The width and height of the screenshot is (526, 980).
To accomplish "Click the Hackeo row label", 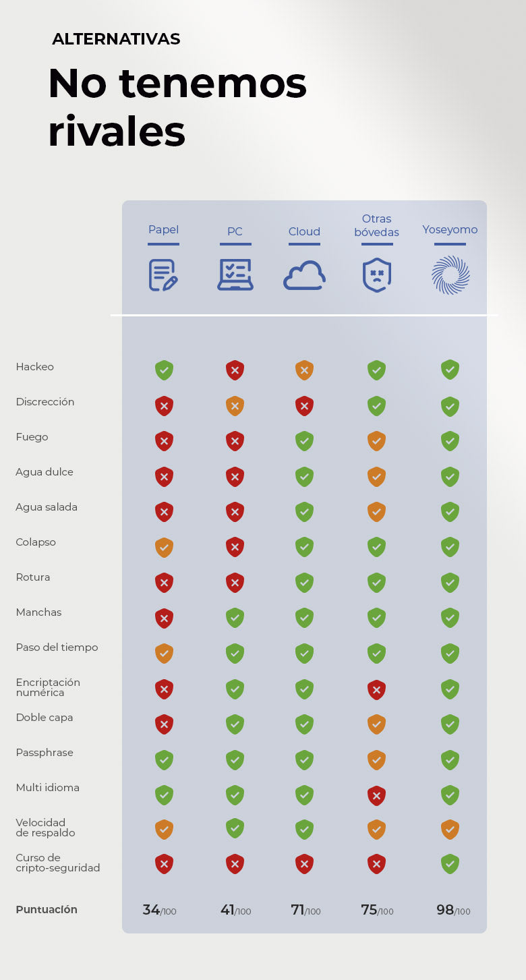I will 35,367.
